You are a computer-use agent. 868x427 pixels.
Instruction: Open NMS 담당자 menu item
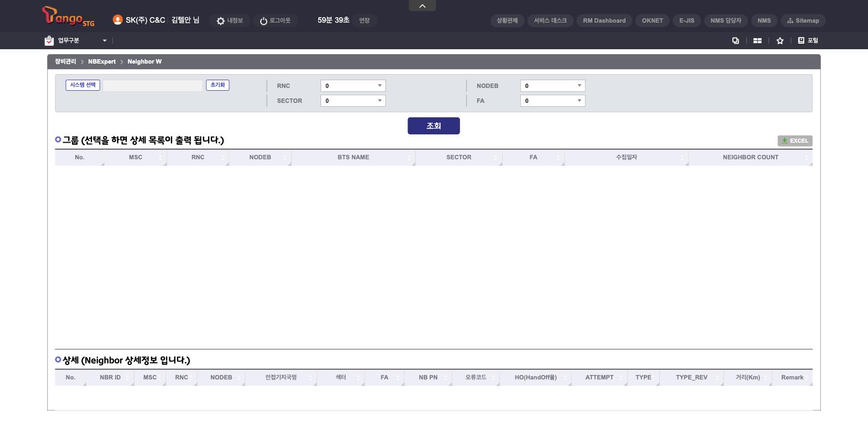point(726,20)
